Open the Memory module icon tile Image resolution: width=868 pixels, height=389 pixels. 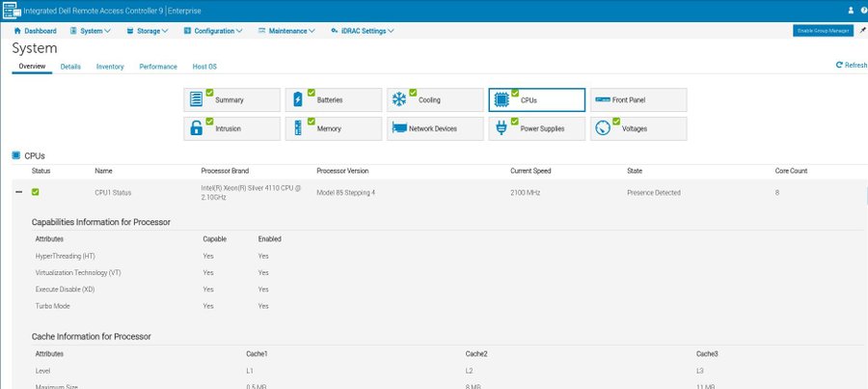298,128
